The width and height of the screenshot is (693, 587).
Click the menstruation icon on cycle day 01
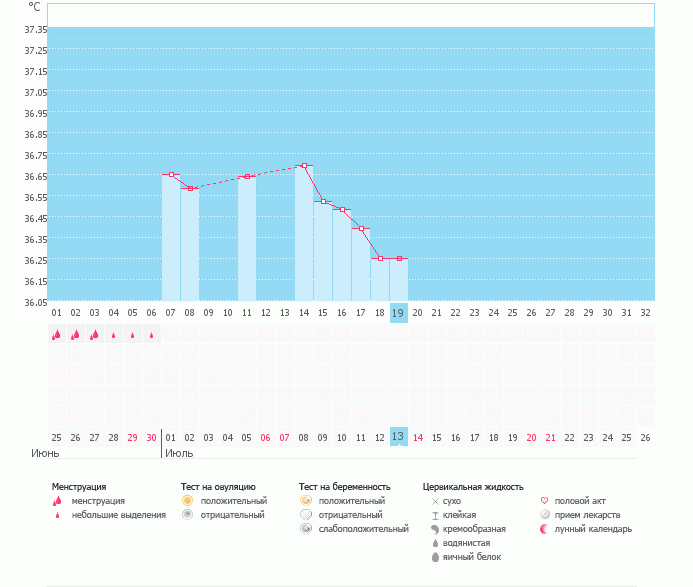point(56,335)
